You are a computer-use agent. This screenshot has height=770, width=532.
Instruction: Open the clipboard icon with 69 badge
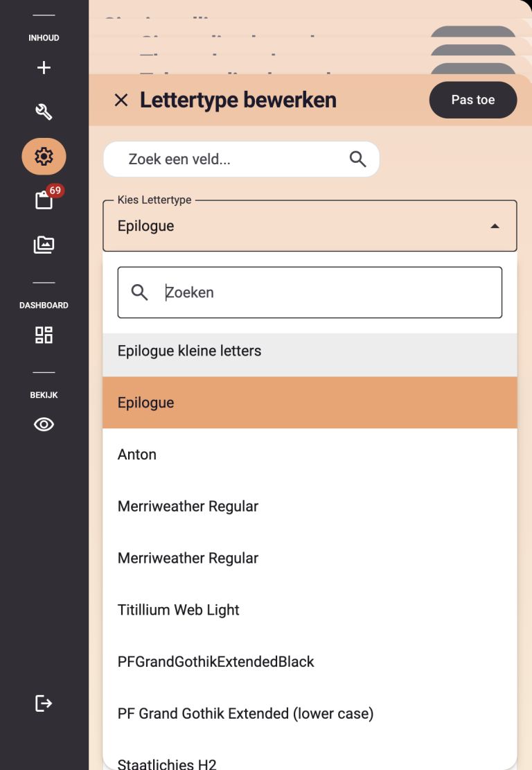click(44, 200)
